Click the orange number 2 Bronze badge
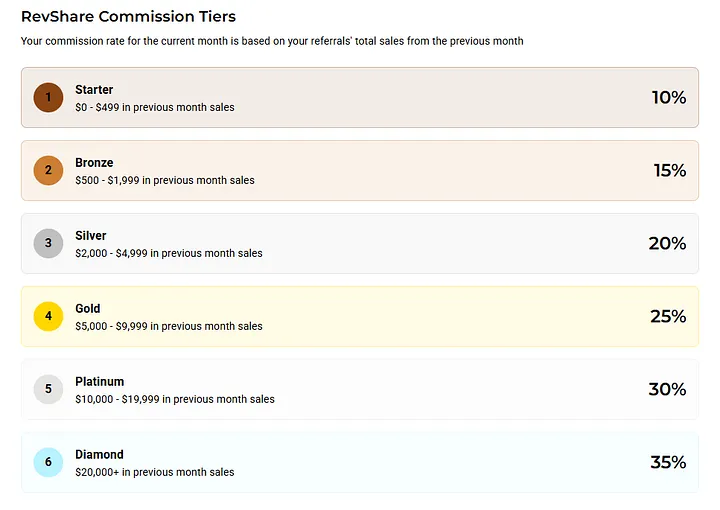The height and width of the screenshot is (510, 720). tap(48, 170)
